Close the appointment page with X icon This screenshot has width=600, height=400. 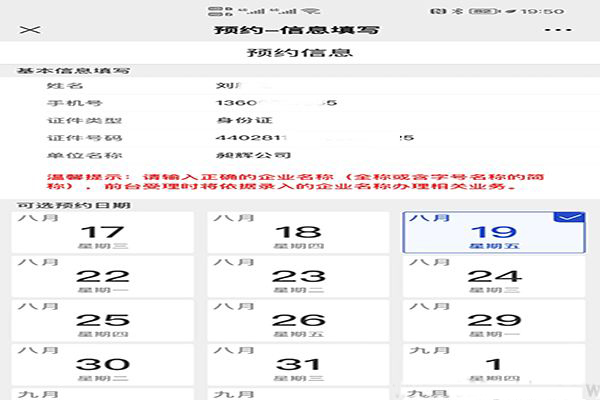pyautogui.click(x=30, y=30)
